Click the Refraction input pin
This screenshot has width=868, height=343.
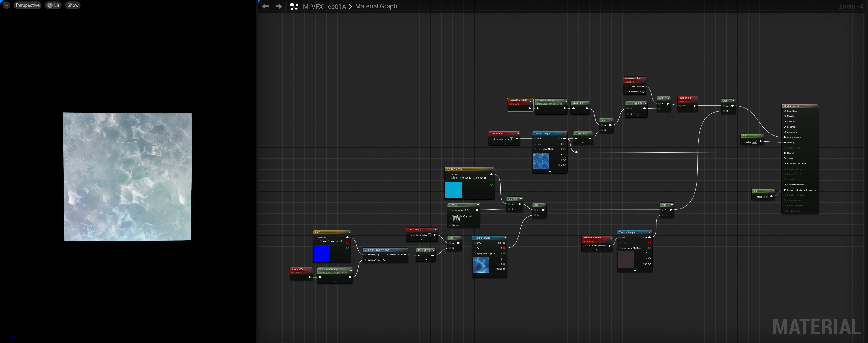(x=785, y=190)
